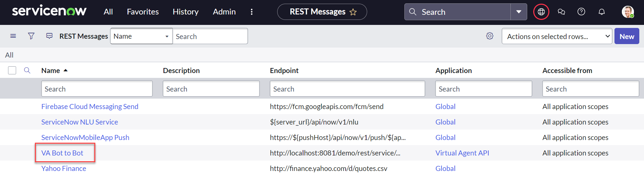Open Actions on selected rows dropdown

(557, 36)
